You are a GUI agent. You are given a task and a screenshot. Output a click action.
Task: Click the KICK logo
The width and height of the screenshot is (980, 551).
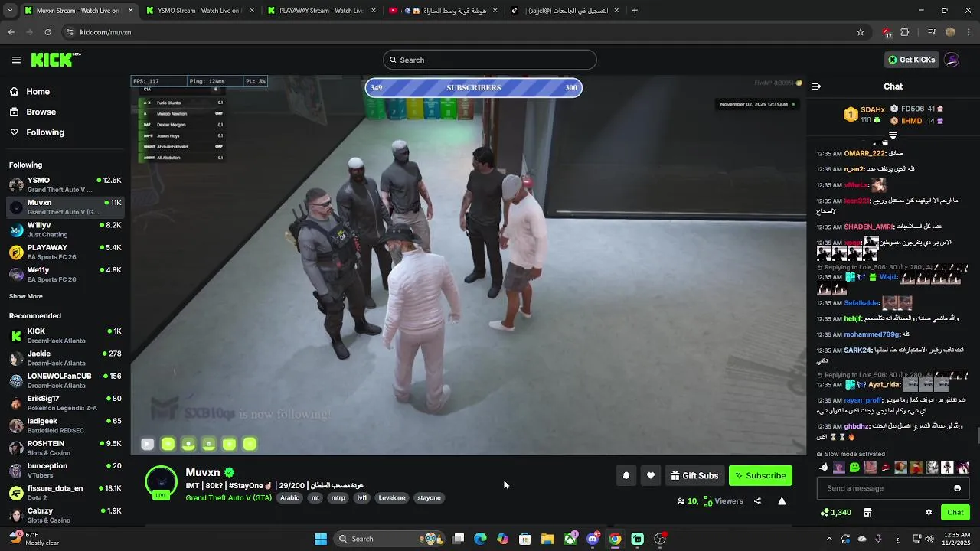coord(55,60)
